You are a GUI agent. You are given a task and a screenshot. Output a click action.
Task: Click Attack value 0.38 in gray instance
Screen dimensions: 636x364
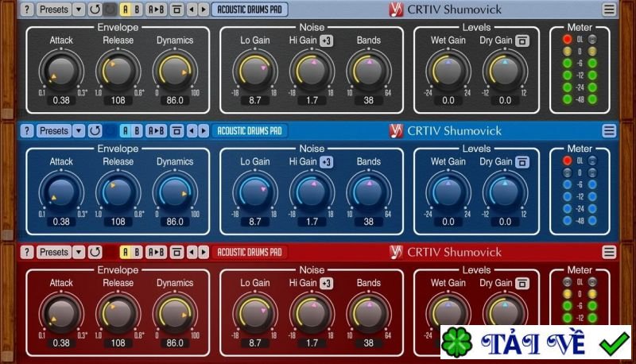point(61,100)
